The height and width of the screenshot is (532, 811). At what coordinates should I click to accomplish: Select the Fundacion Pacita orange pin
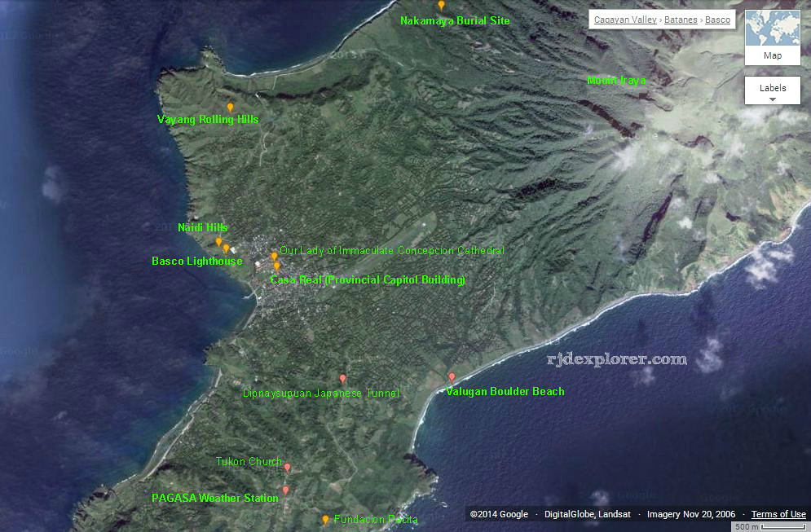[x=325, y=519]
